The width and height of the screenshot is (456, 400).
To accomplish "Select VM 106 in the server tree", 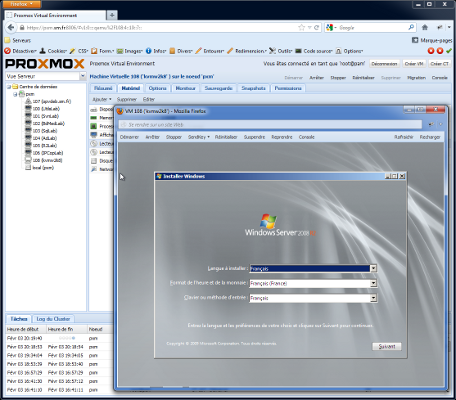I will click(x=44, y=153).
